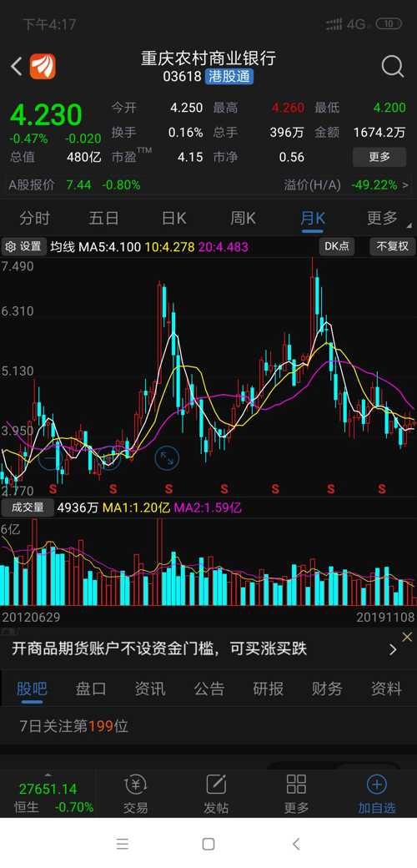Select the 股吧 tab

click(32, 689)
